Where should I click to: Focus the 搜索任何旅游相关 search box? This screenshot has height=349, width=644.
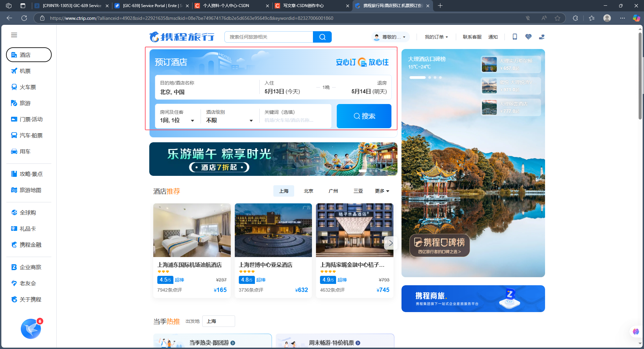point(269,37)
